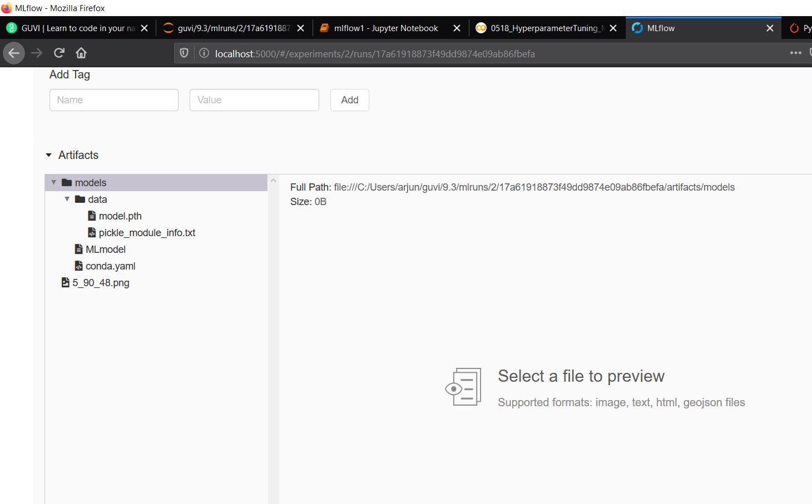The height and width of the screenshot is (504, 812).
Task: Click the model.pth file icon
Action: point(92,216)
